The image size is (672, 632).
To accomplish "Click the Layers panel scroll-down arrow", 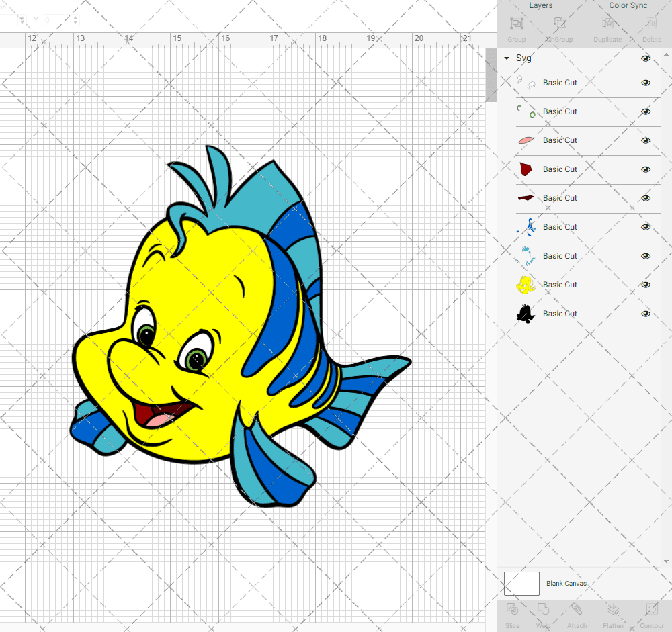I will tap(665, 561).
